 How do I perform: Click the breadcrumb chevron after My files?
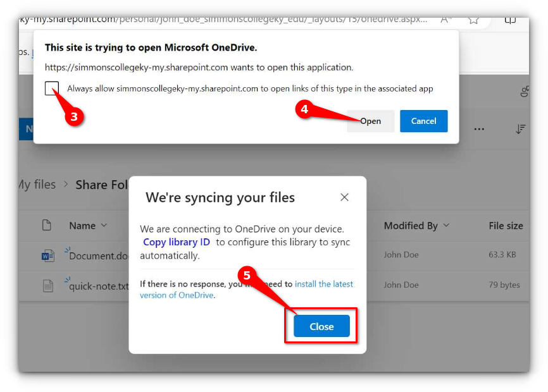pos(66,184)
